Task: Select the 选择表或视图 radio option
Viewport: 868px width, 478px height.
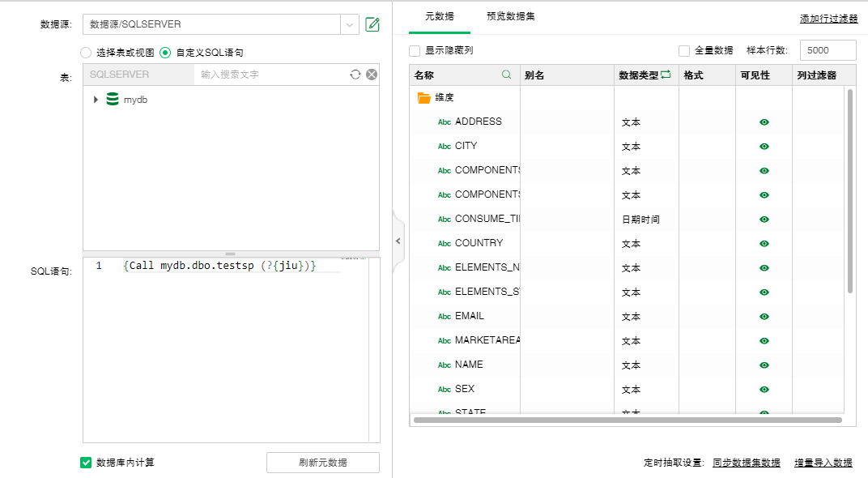Action: (x=86, y=53)
